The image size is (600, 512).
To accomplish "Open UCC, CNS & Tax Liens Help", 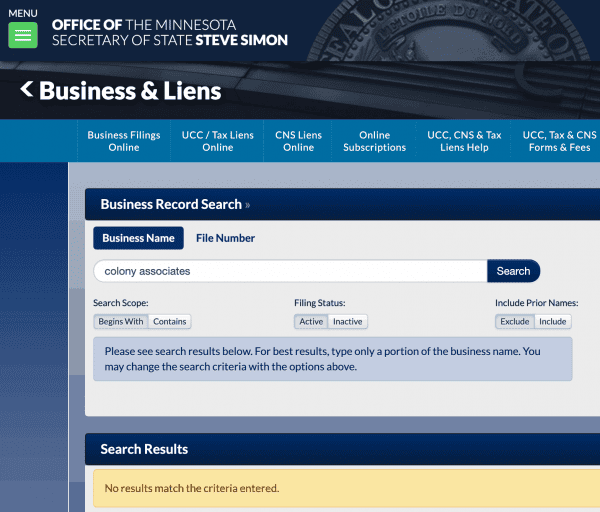I will pos(464,141).
